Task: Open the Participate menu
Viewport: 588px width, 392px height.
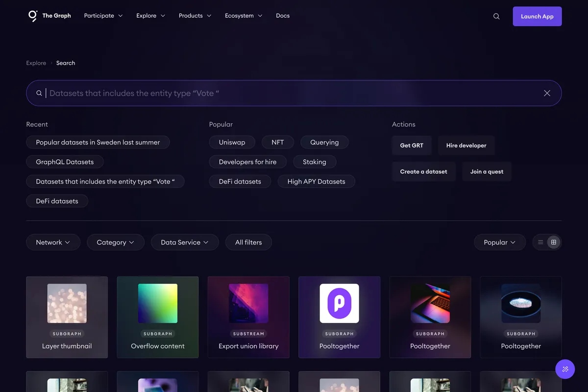Action: [x=103, y=16]
